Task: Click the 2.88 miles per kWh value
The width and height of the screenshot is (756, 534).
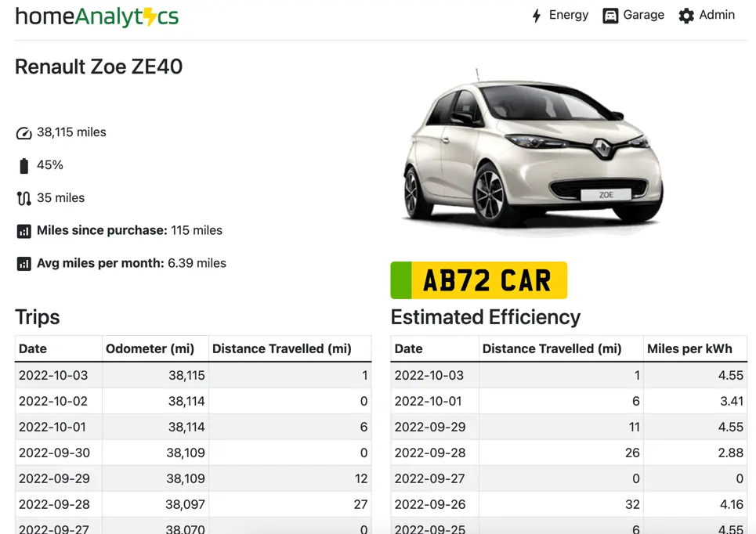Action: (x=730, y=453)
